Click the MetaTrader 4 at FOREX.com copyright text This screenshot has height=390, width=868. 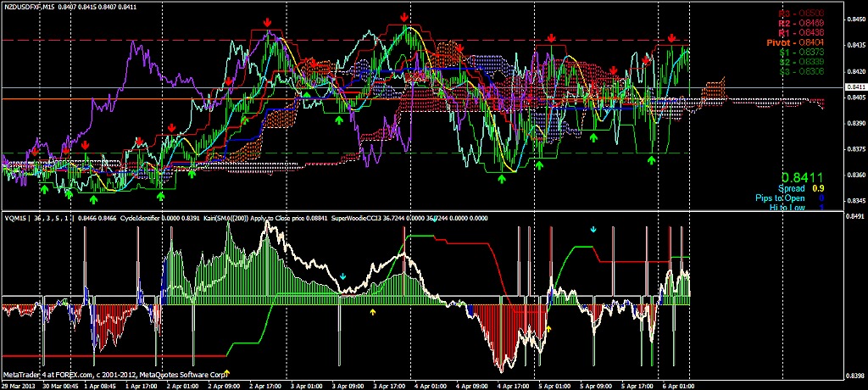tap(114, 373)
